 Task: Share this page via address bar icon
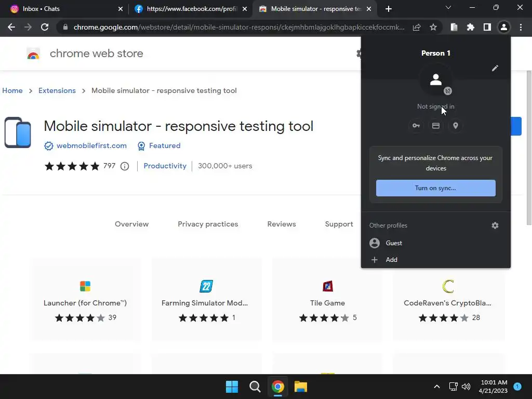[417, 27]
